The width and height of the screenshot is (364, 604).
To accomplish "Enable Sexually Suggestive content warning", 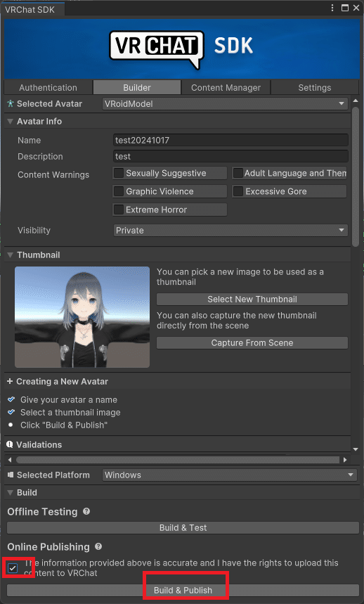I will (119, 173).
